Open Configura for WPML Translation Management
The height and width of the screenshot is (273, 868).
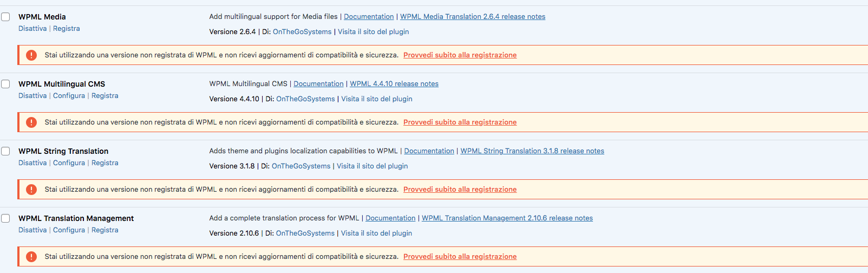[x=69, y=230]
